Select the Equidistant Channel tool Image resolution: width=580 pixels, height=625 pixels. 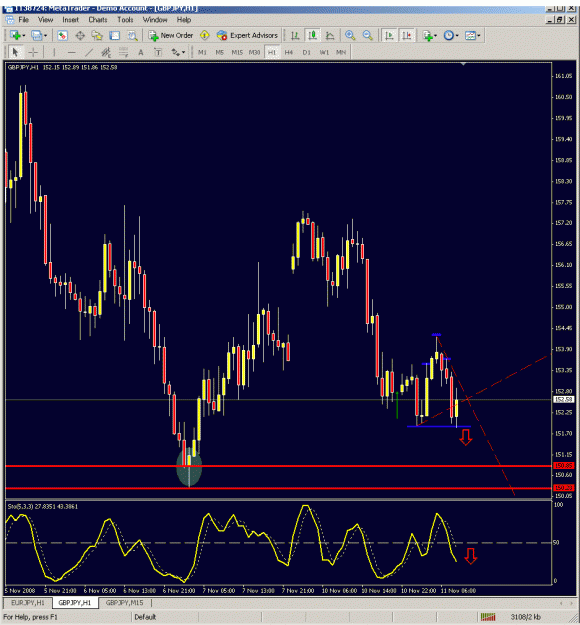pos(106,52)
